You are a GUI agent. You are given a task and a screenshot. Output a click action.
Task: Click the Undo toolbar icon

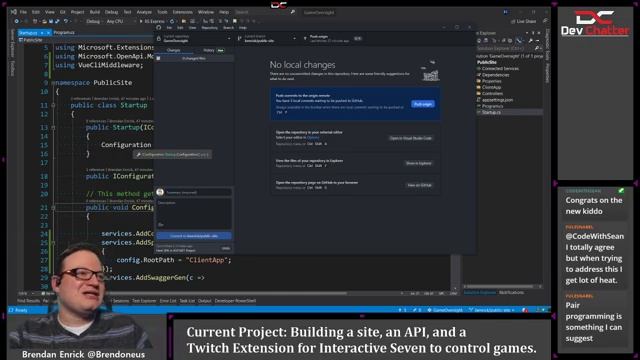pos(66,21)
